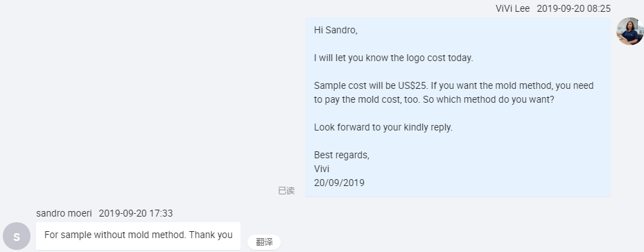The width and height of the screenshot is (644, 252).
Task: Click the 2019-09-20 08:25 timestamp
Action: click(x=573, y=8)
